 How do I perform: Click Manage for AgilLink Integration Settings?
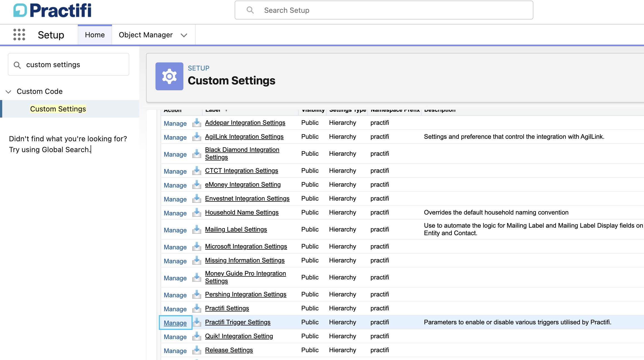pos(175,137)
